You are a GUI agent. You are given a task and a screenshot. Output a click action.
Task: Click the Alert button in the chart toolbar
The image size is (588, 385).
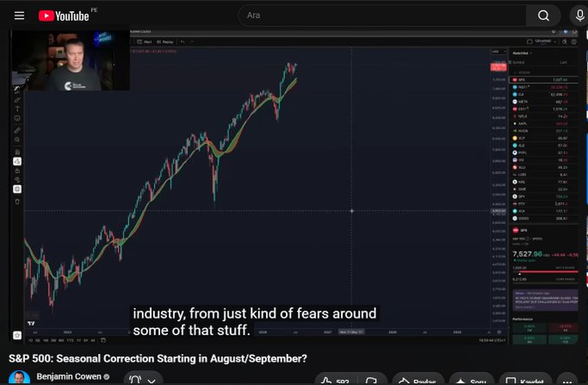[x=145, y=42]
